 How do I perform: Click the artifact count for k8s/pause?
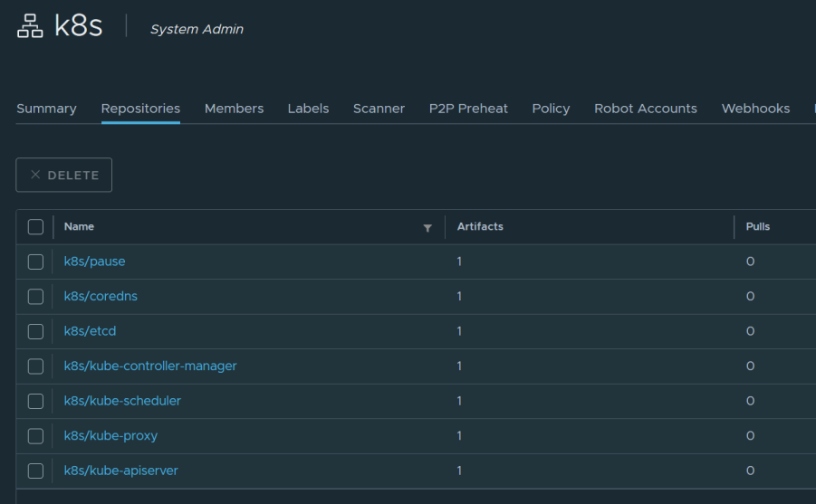[x=459, y=262]
